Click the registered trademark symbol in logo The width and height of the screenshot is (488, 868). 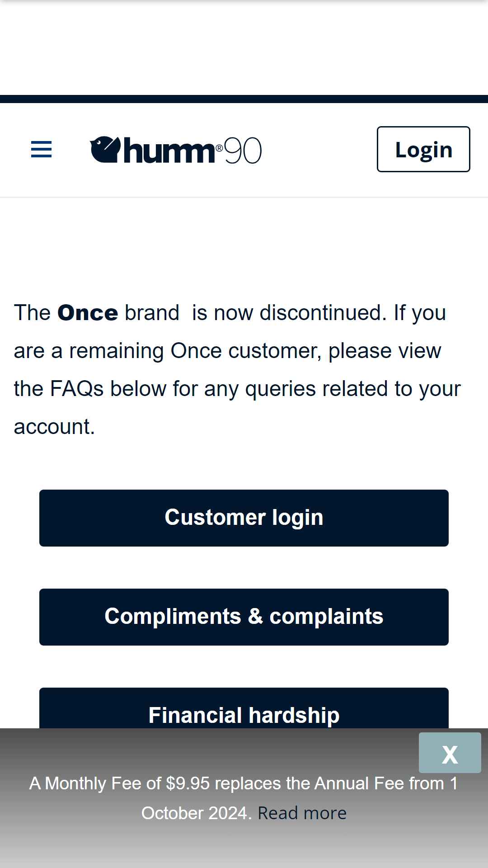[219, 147]
